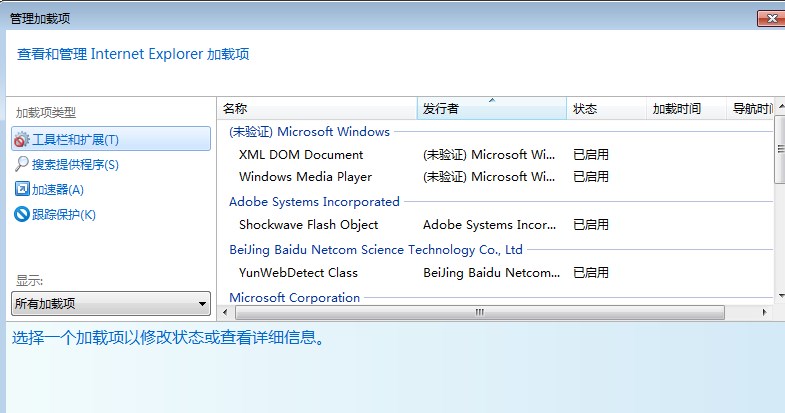Click horizontal scrollbar right arrow
Screen dimensions: 785x413
(x=765, y=312)
